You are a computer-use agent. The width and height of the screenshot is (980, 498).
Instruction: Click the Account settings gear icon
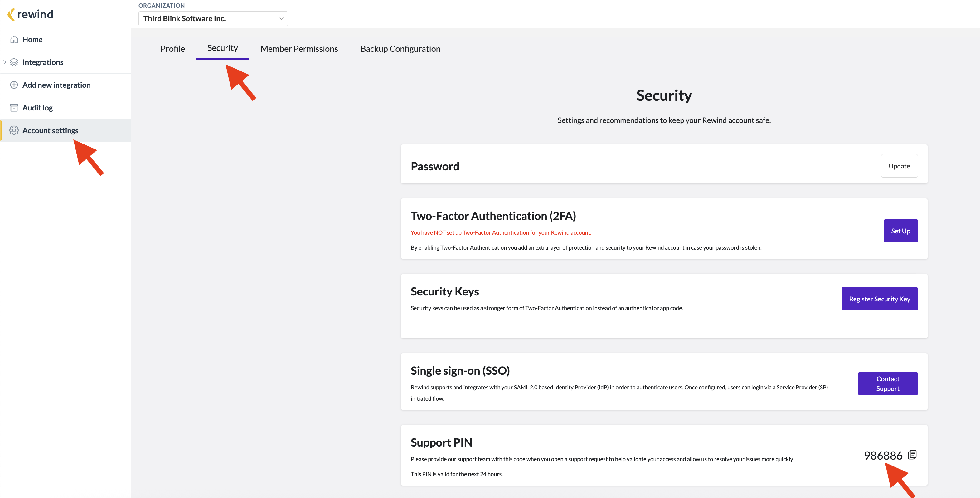[14, 131]
